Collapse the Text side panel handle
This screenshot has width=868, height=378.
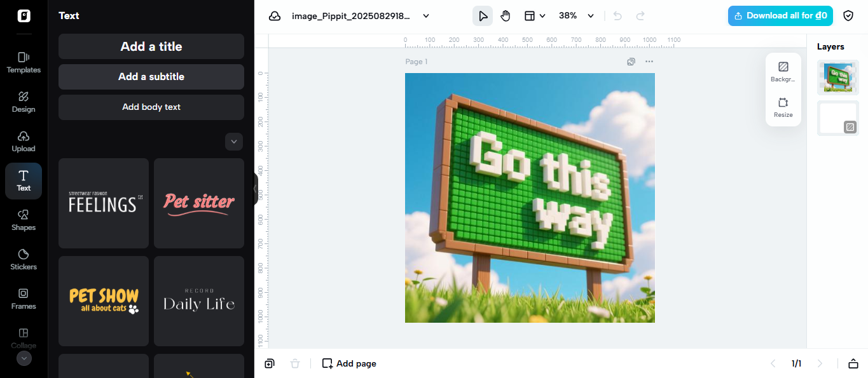click(256, 189)
